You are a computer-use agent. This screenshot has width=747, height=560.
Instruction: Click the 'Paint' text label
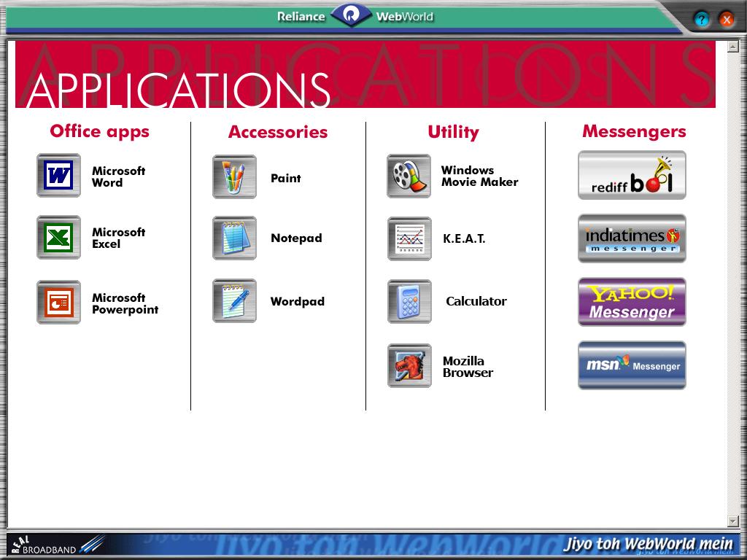coord(286,178)
